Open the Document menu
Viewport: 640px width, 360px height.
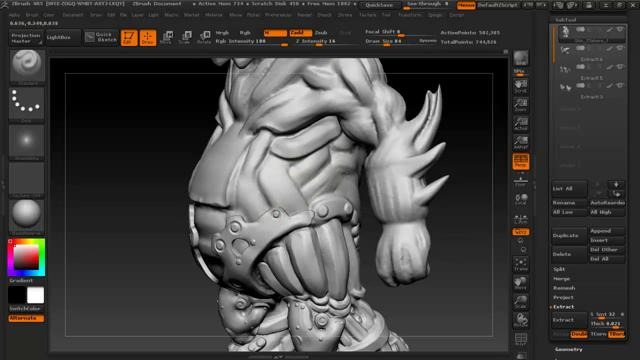(73, 15)
